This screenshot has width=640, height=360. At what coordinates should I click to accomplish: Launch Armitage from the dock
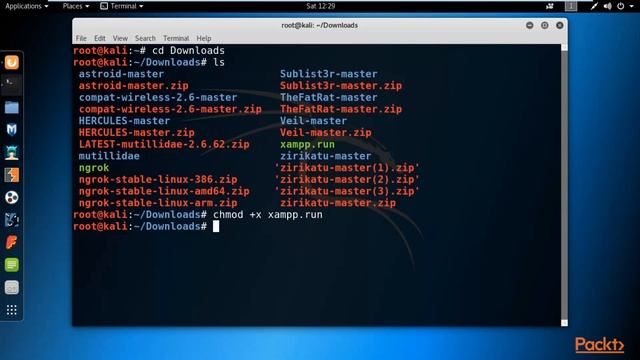coord(11,152)
